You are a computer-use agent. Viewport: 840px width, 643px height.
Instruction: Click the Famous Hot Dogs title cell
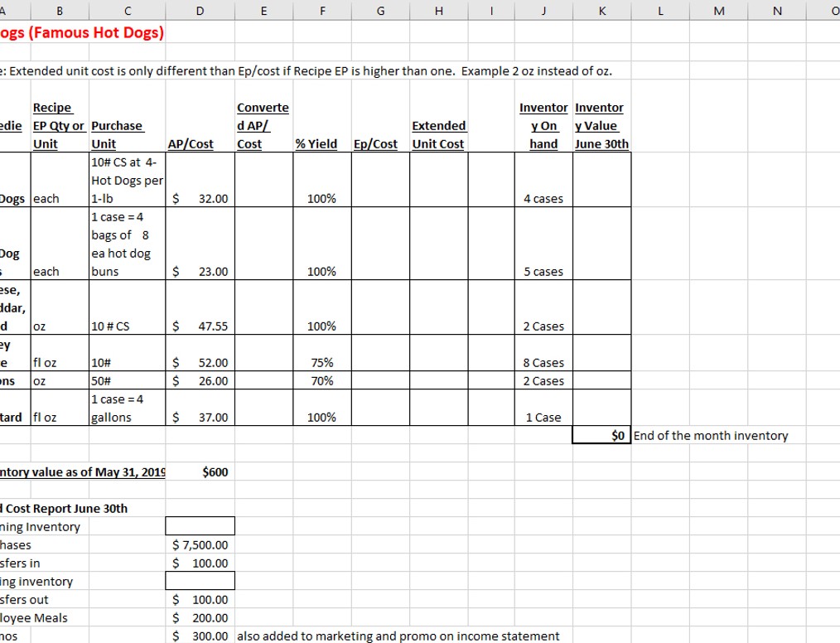(x=58, y=33)
